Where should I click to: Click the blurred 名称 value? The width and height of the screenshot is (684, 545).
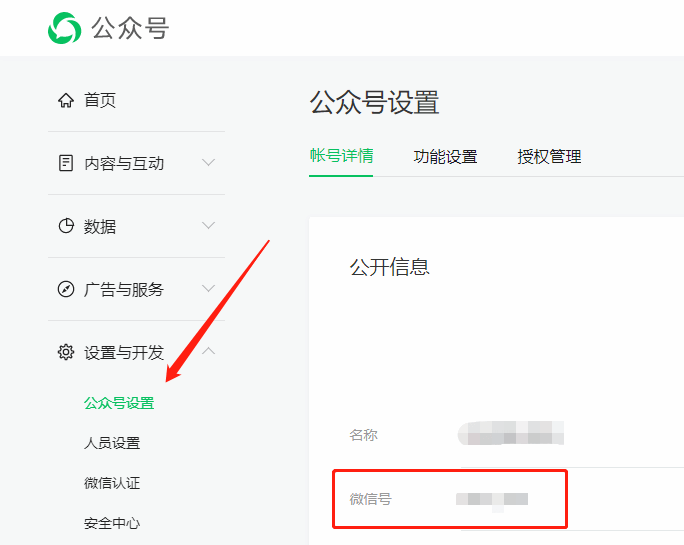511,435
